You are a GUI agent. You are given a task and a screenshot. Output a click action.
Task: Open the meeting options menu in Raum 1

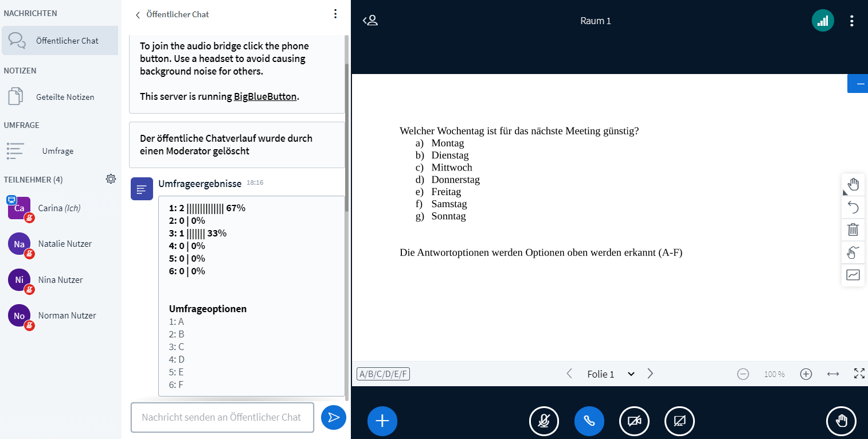point(852,20)
